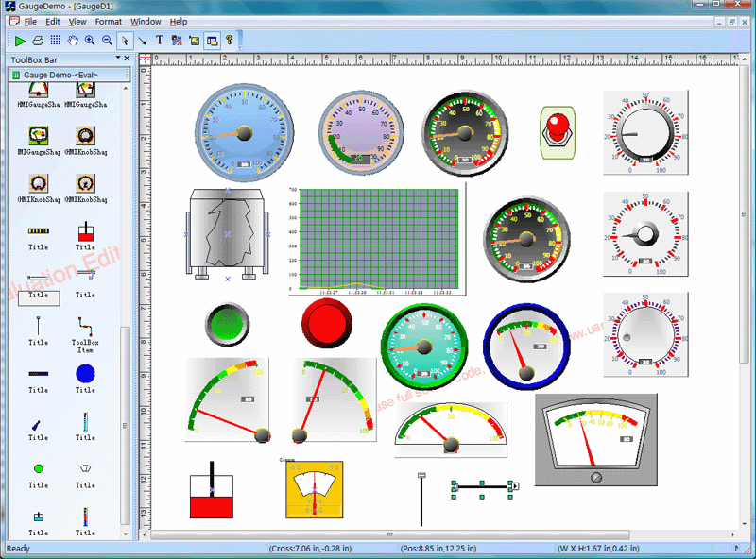Select the Pan hand tool
This screenshot has height=559, width=756.
coord(73,41)
